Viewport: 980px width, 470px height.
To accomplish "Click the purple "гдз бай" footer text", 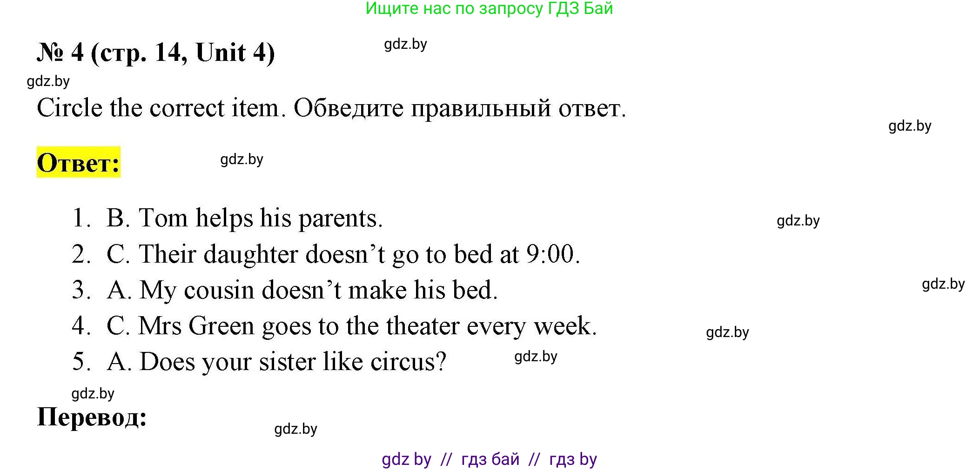I will [x=490, y=459].
